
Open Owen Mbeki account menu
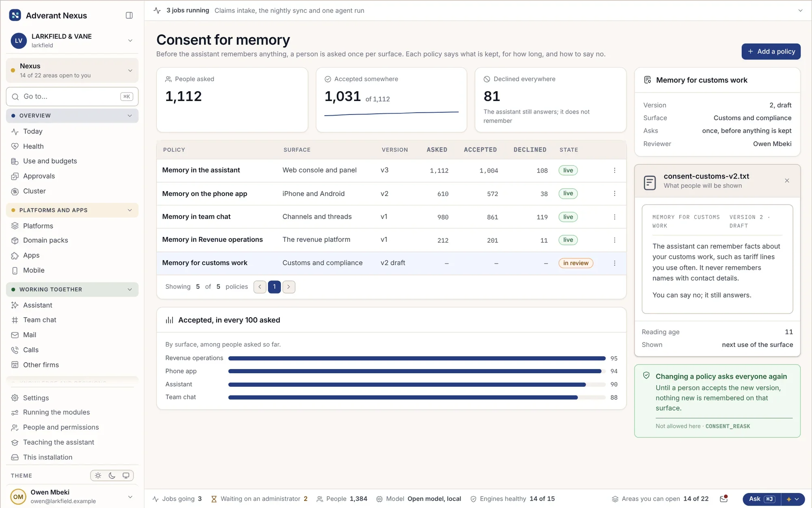click(72, 497)
